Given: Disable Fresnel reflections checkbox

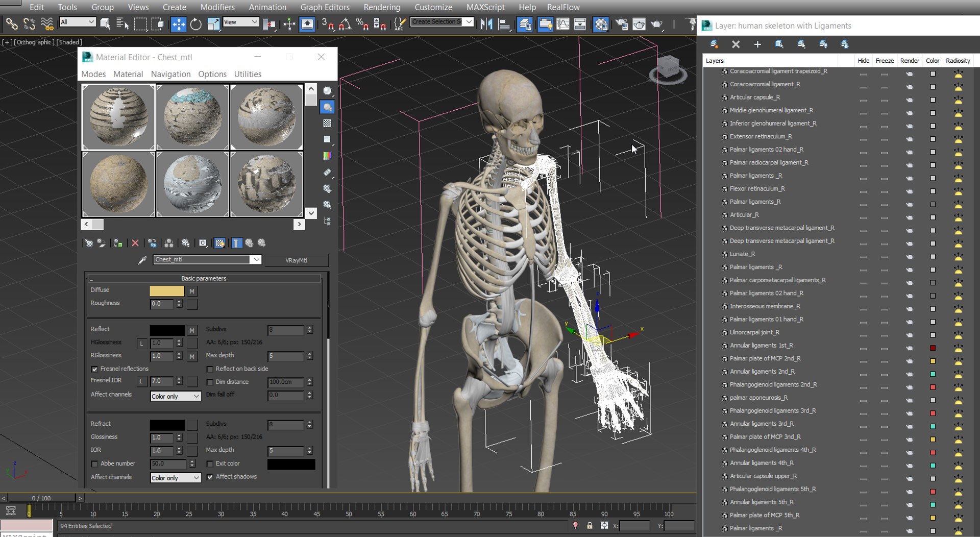Looking at the screenshot, I should pyautogui.click(x=94, y=369).
